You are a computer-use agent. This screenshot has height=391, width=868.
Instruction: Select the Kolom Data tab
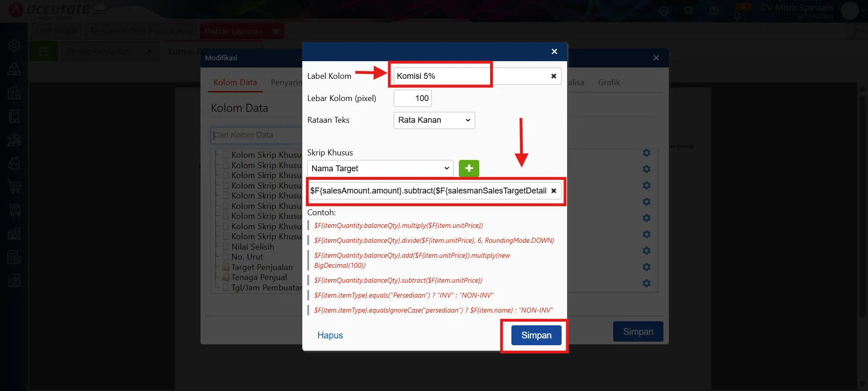coord(235,82)
